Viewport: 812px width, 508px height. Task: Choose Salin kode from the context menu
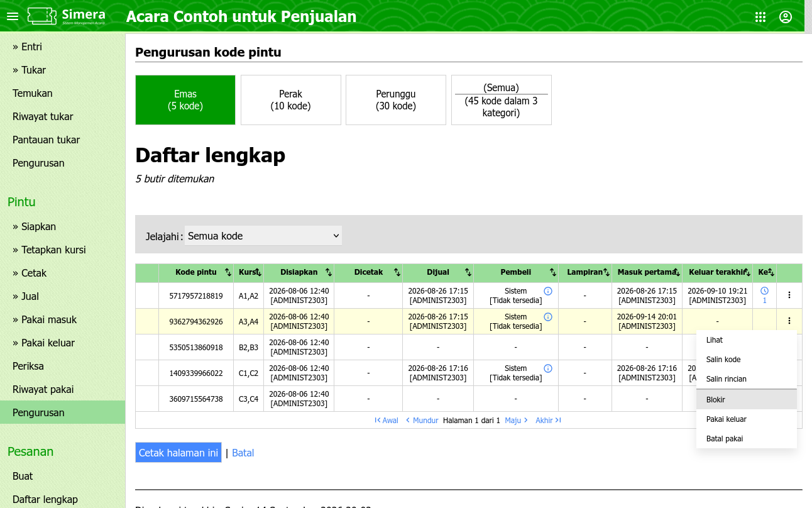[747, 360]
